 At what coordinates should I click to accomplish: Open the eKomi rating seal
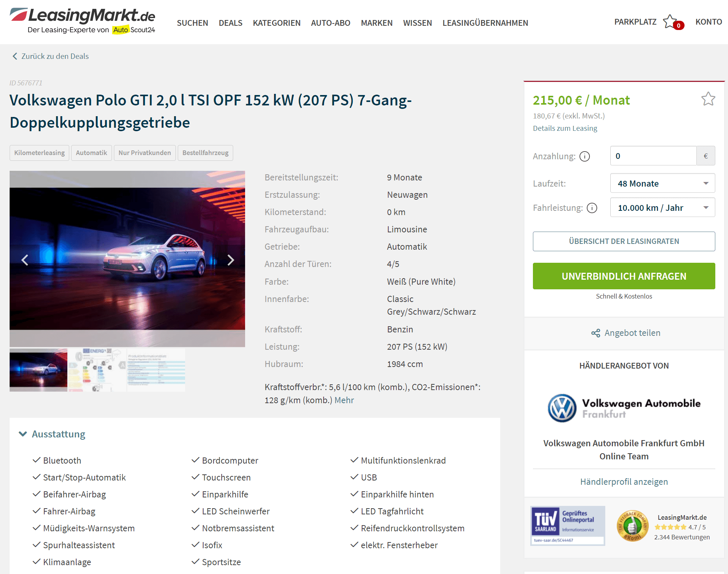tap(632, 526)
